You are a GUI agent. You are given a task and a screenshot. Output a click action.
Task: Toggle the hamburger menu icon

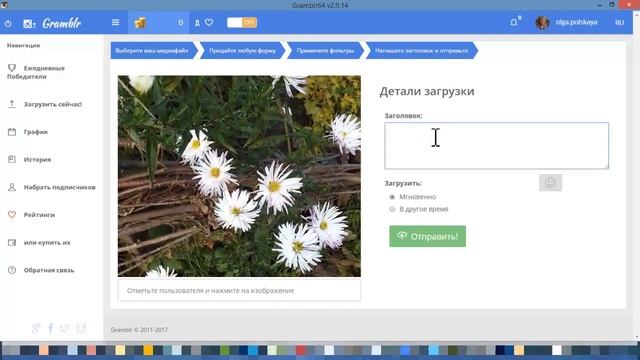pyautogui.click(x=116, y=22)
